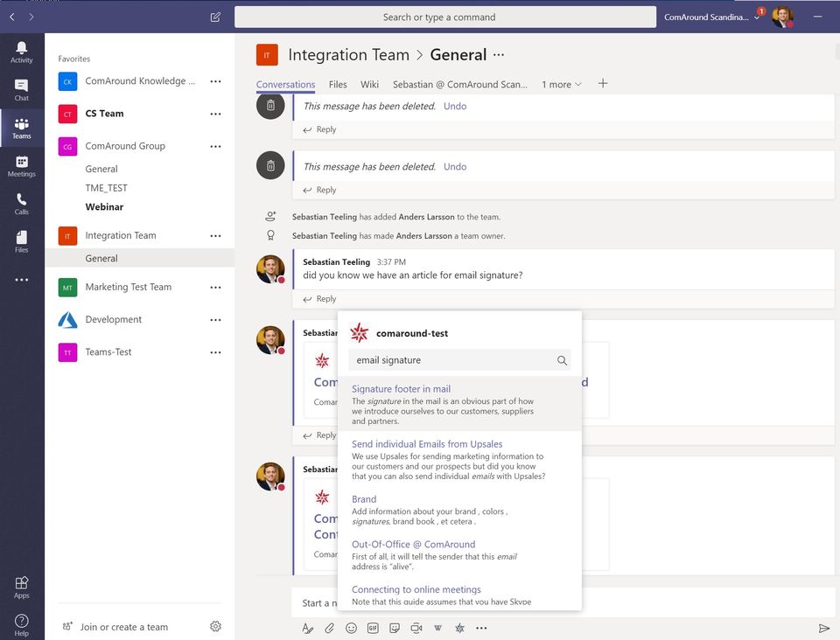
Task: Open the 'Brand' search result
Action: (459, 510)
